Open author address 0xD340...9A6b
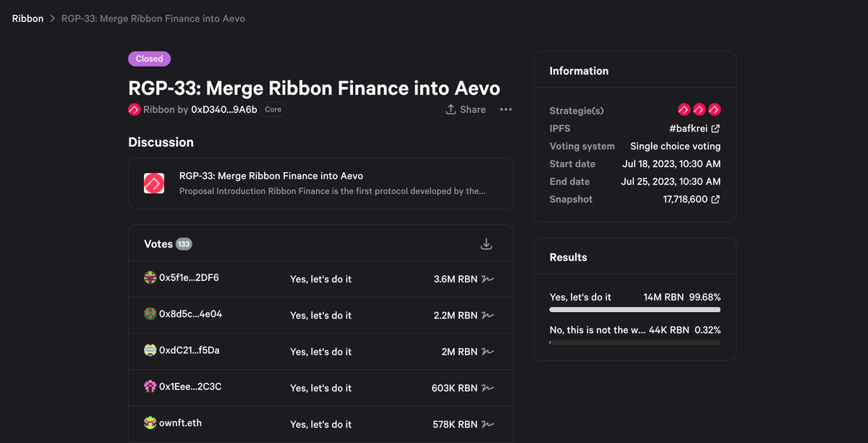Image resolution: width=868 pixels, height=443 pixels. tap(224, 109)
